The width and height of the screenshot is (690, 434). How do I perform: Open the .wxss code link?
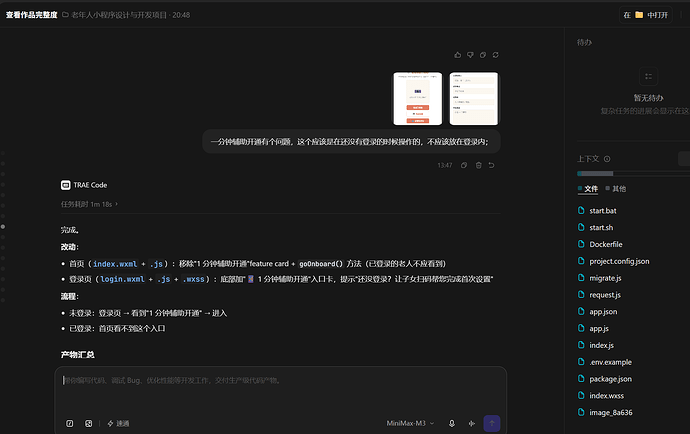pyautogui.click(x=194, y=280)
